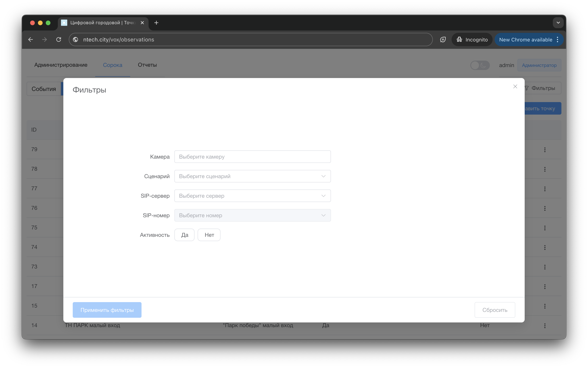Click the Камера input field
Screen dimensions: 588x368
tap(252, 157)
